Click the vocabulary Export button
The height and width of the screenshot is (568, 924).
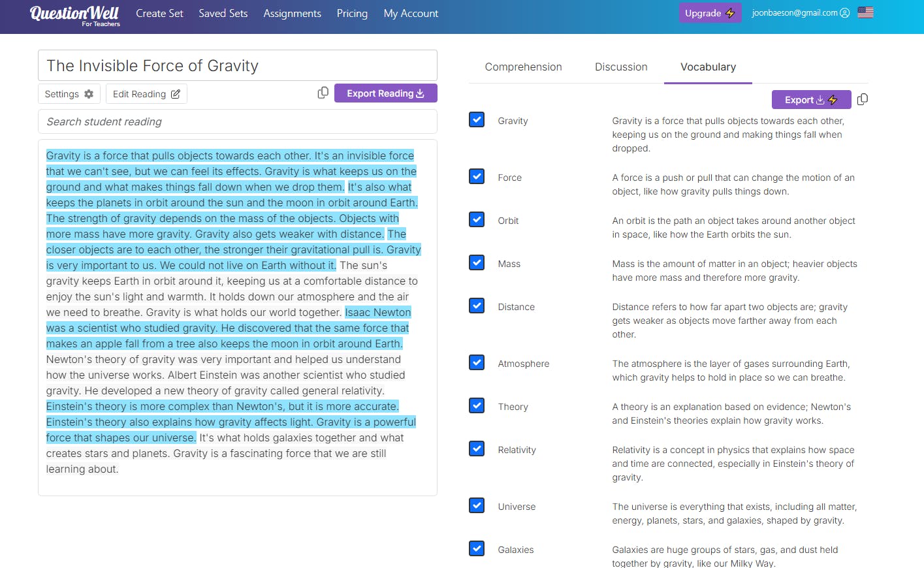click(811, 99)
